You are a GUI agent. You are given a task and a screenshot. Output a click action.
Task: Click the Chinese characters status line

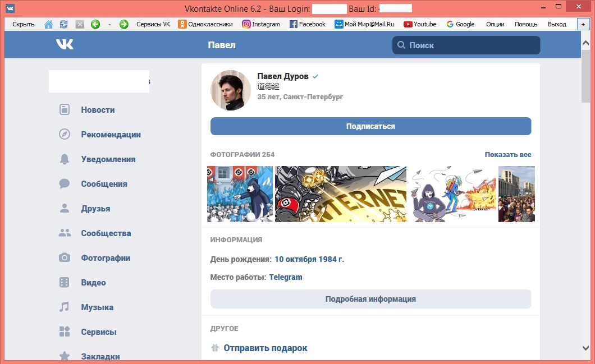tap(268, 86)
